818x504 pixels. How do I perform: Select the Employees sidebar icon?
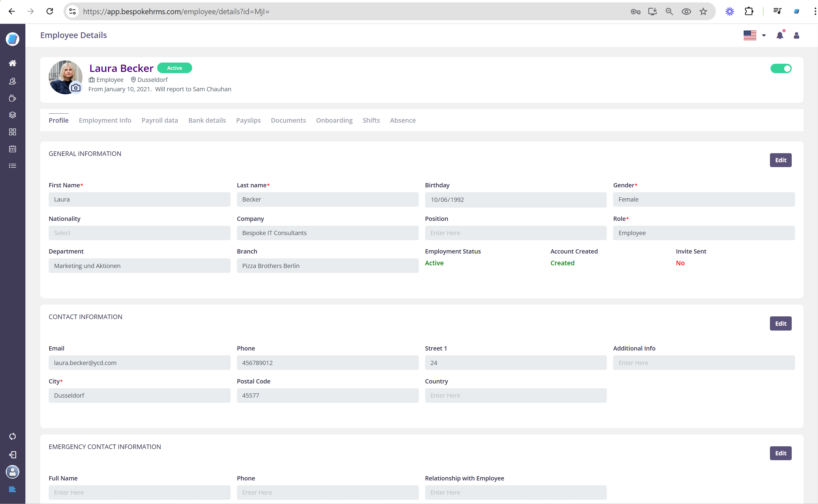point(12,81)
